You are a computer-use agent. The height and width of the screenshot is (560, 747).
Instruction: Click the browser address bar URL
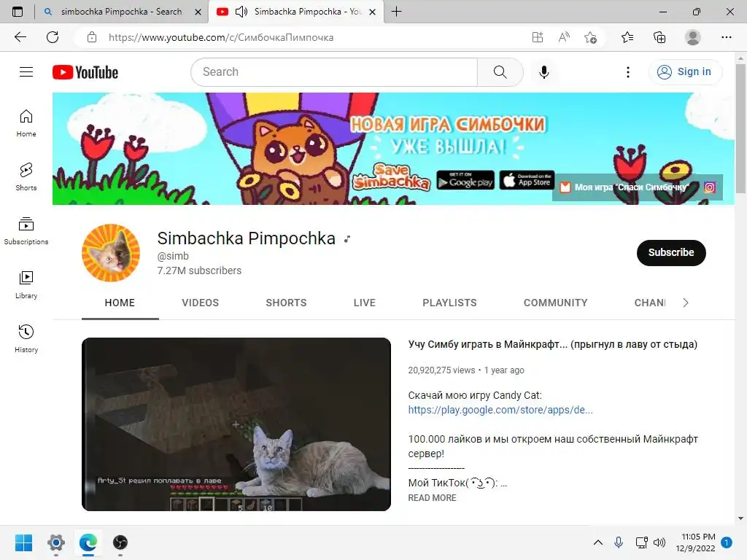click(221, 37)
